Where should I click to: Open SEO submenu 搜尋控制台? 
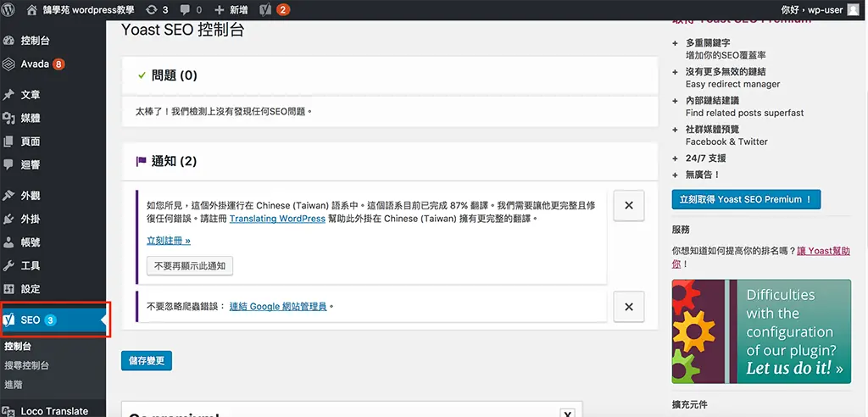[x=26, y=365]
